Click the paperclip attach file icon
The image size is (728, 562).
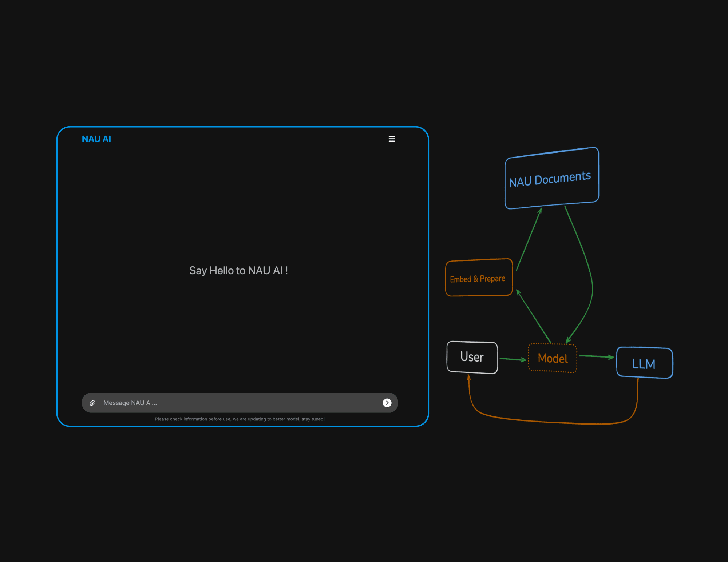click(x=92, y=403)
